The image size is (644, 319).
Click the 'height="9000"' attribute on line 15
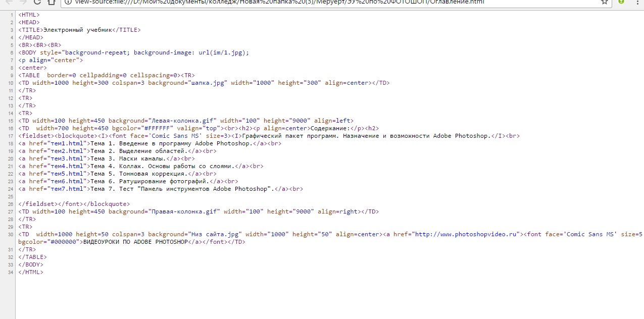(287, 121)
